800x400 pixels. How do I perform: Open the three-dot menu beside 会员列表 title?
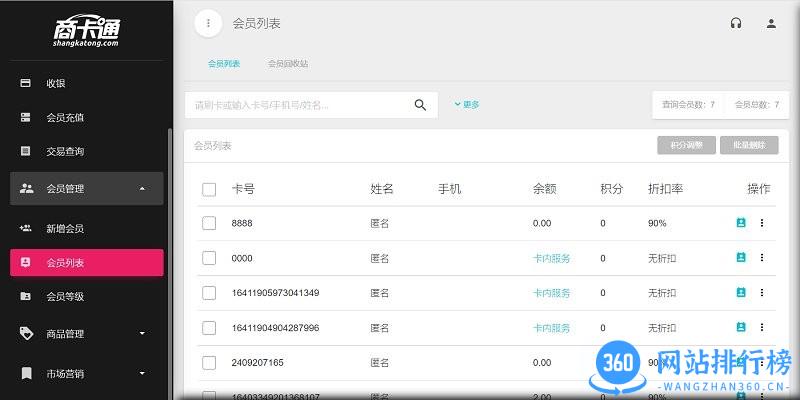pos(208,23)
